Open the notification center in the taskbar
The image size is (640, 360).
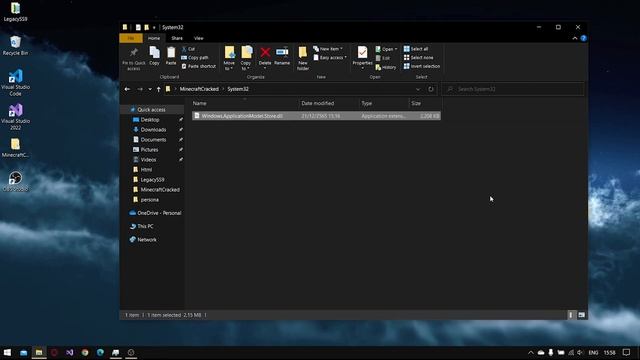tap(627, 352)
